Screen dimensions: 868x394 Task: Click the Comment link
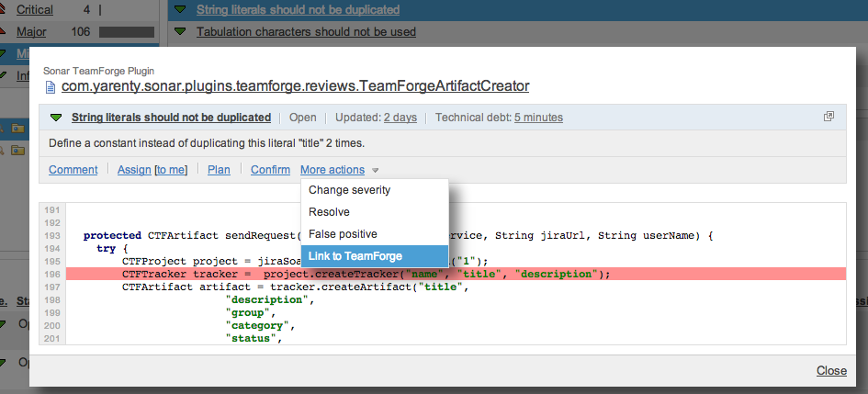(x=73, y=170)
